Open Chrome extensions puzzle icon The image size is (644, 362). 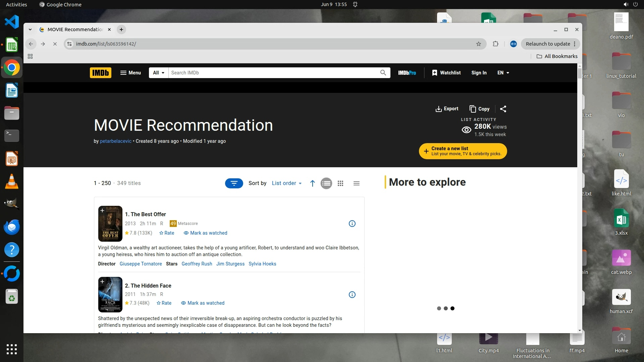pos(495,44)
